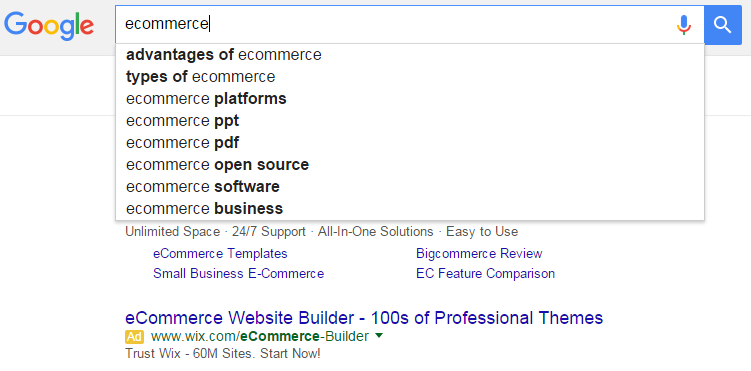Viewport: 751px width, 371px height.
Task: Go to Google home via logo
Action: click(49, 26)
